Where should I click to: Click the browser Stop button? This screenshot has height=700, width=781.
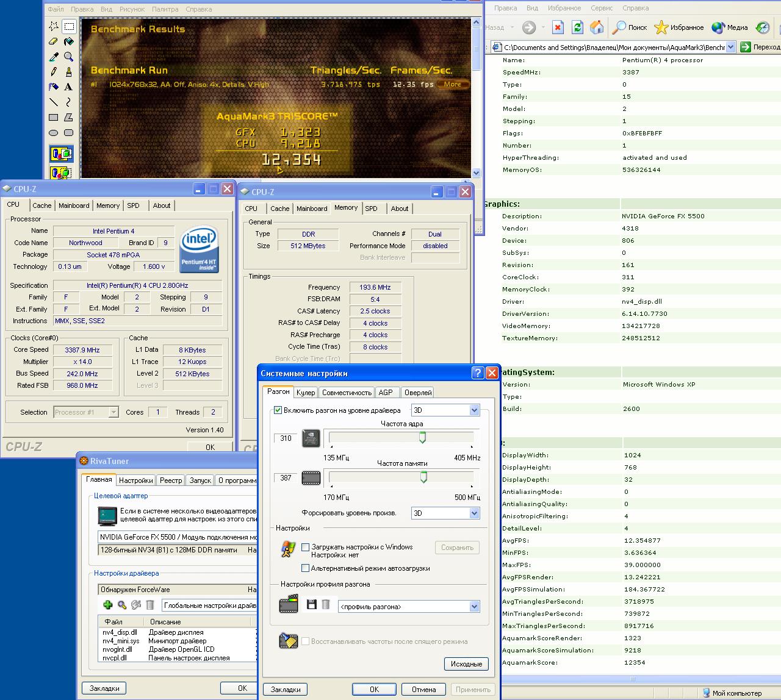[558, 27]
